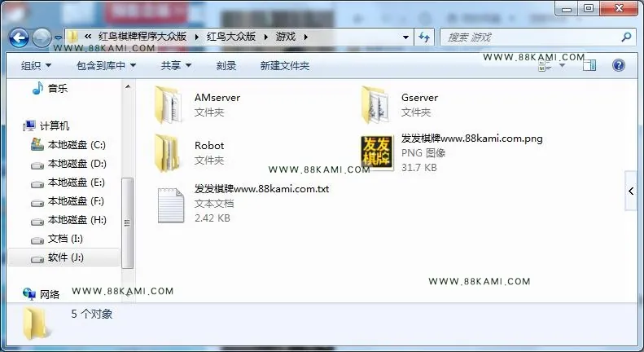Image resolution: width=644 pixels, height=352 pixels.
Task: Expand the 组织 dropdown menu
Action: pos(36,65)
